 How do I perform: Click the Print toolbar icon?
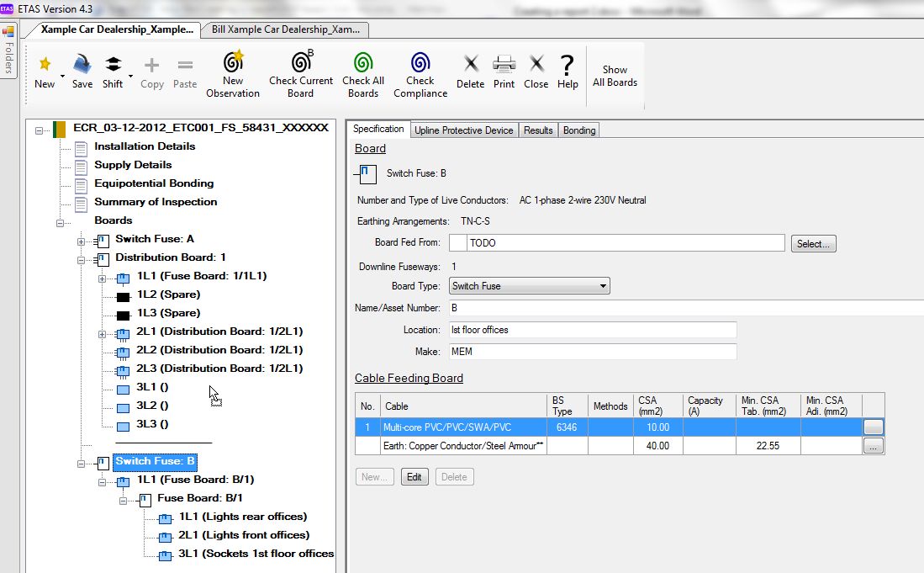(x=504, y=64)
